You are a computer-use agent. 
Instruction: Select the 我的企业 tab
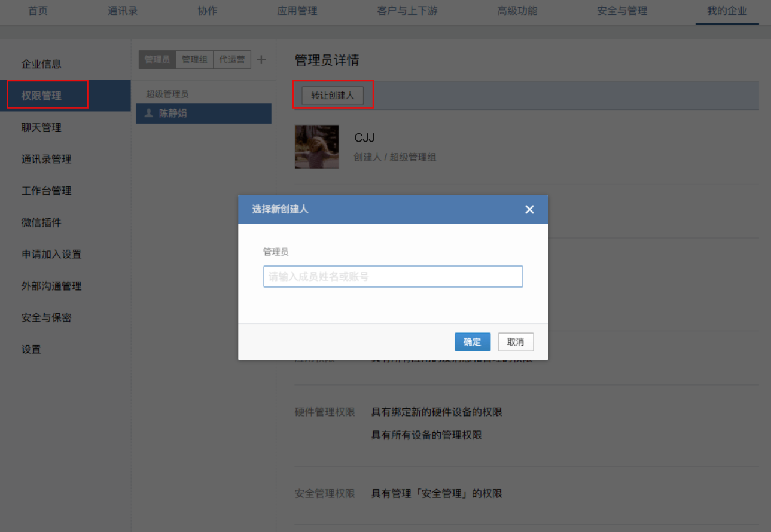pos(727,11)
